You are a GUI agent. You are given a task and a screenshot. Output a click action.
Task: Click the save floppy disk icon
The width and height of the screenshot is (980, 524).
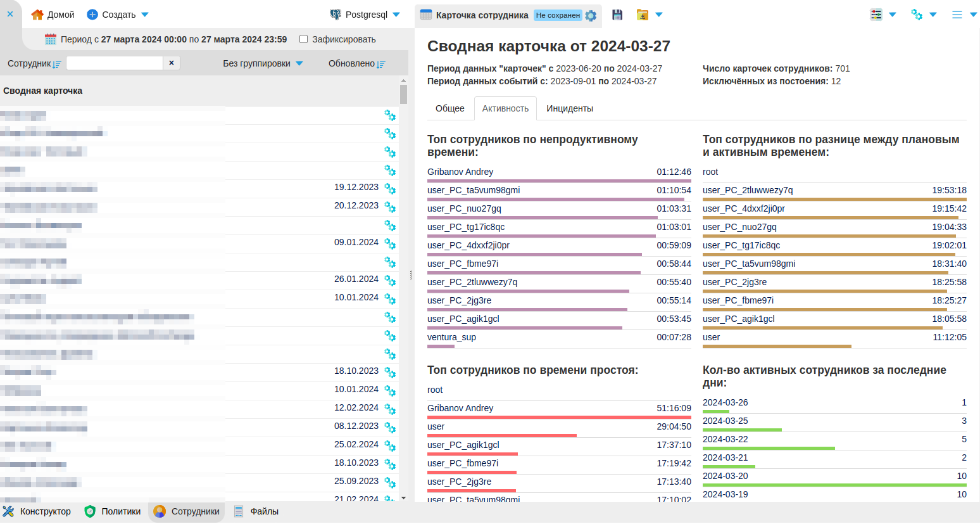point(617,15)
